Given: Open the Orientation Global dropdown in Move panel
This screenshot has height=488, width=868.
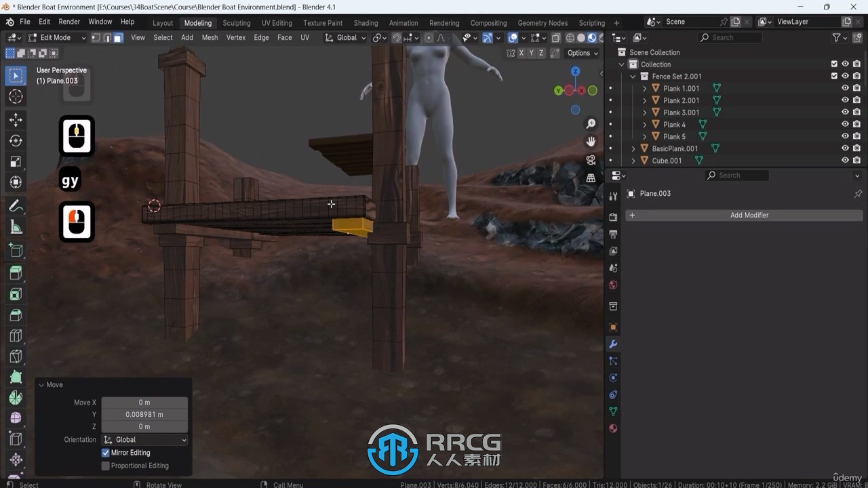Looking at the screenshot, I should 144,440.
